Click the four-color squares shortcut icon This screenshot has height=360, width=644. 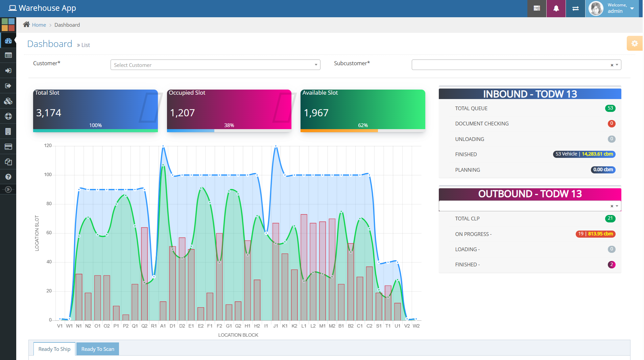click(x=8, y=25)
